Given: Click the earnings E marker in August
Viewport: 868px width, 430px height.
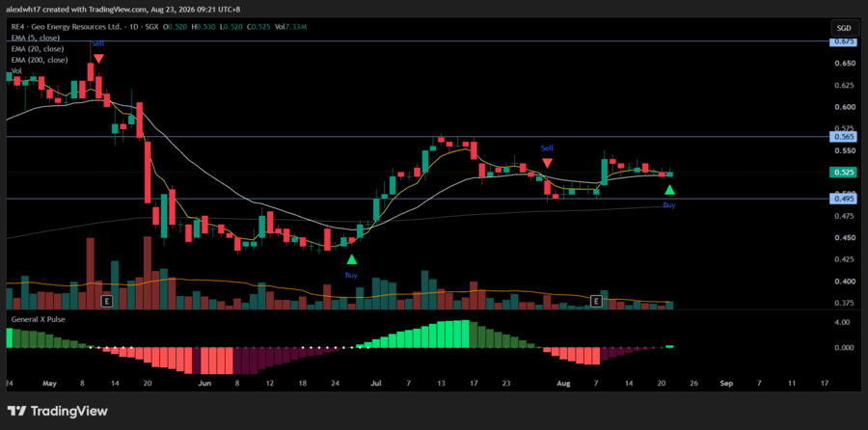Looking at the screenshot, I should [596, 301].
